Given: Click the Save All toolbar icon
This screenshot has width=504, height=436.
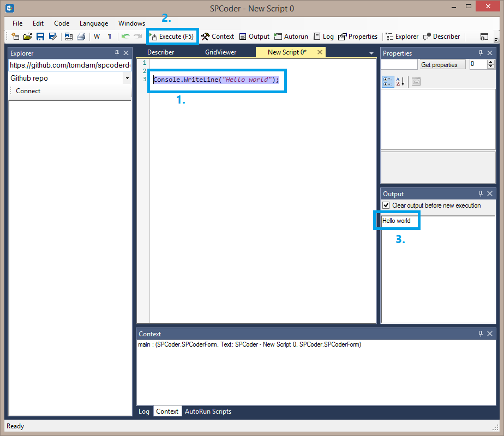Looking at the screenshot, I should tap(69, 37).
